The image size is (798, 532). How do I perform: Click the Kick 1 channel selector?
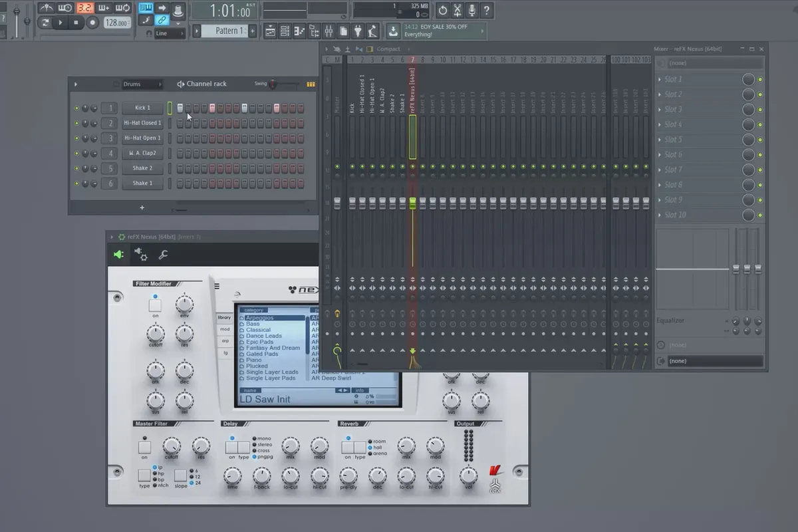click(x=170, y=108)
